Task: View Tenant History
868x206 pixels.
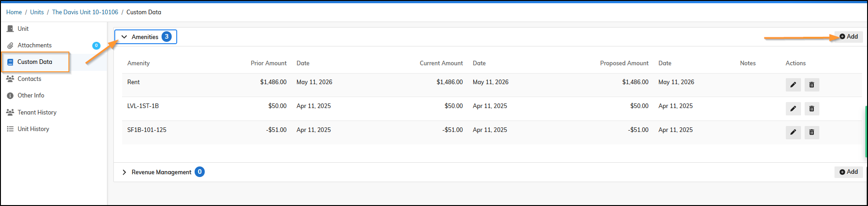Action: click(x=37, y=112)
